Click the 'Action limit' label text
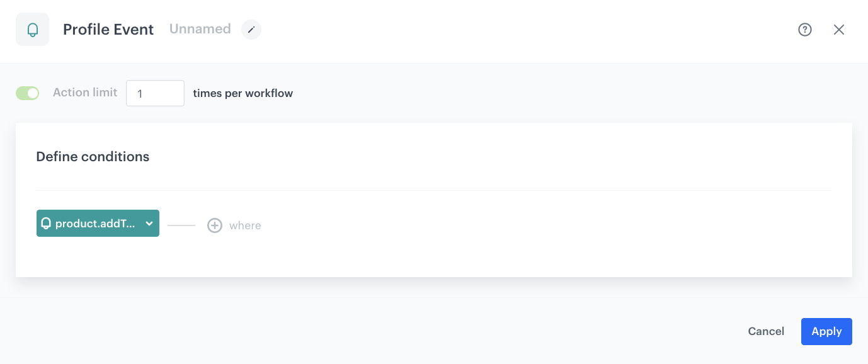Image resolution: width=868 pixels, height=364 pixels. tap(85, 93)
